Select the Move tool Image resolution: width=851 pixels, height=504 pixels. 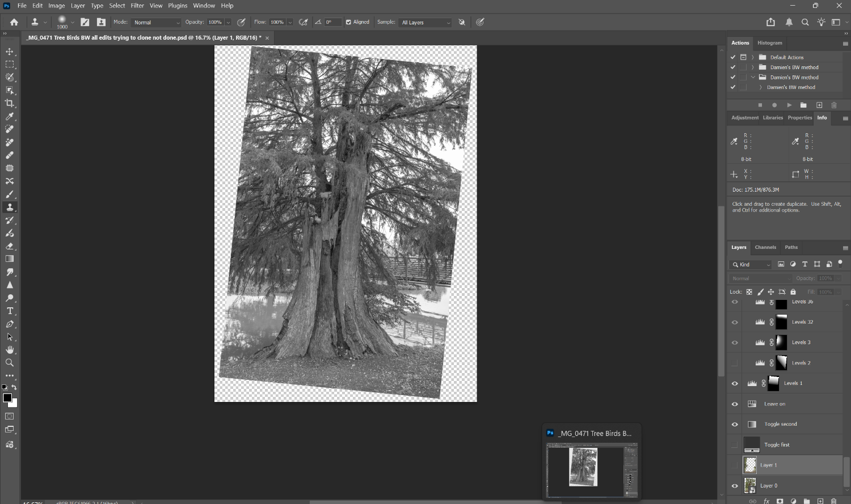(10, 52)
